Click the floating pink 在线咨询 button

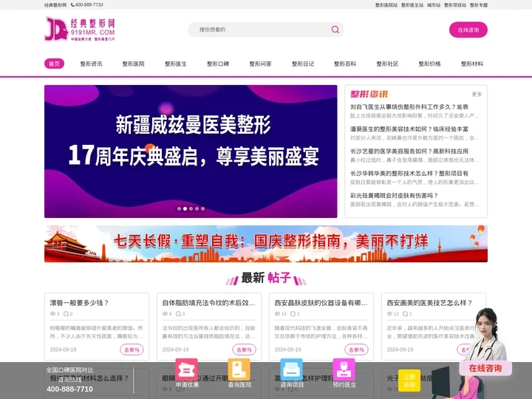(485, 368)
